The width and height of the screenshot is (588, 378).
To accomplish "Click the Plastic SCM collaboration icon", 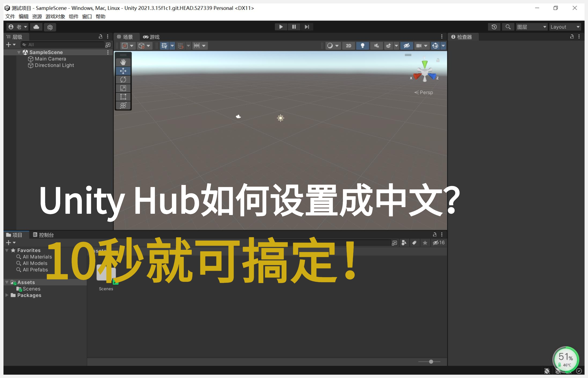I will pos(50,27).
